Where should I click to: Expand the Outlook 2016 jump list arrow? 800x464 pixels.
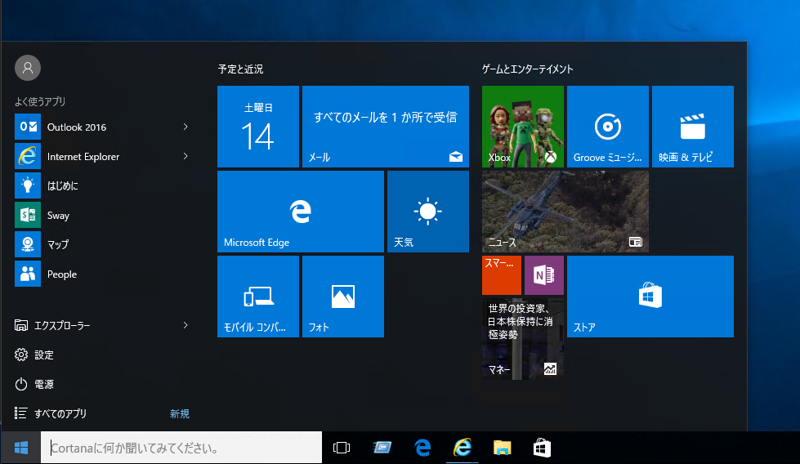pyautogui.click(x=186, y=127)
